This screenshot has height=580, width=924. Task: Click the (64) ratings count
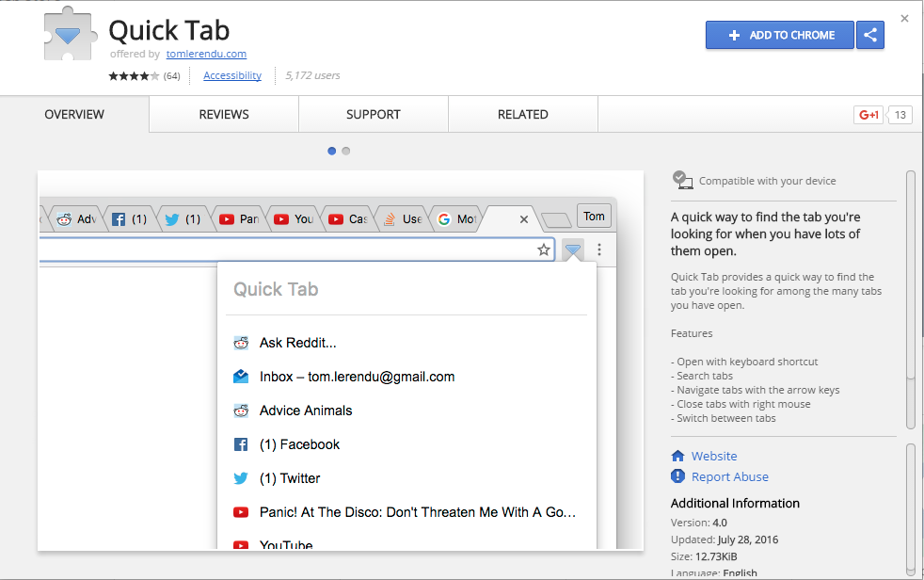171,76
